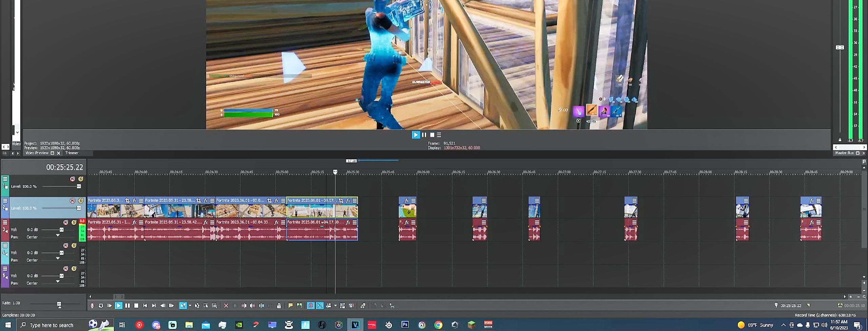868x331 pixels.
Task: Open Photoshop from the taskbar
Action: (x=405, y=325)
